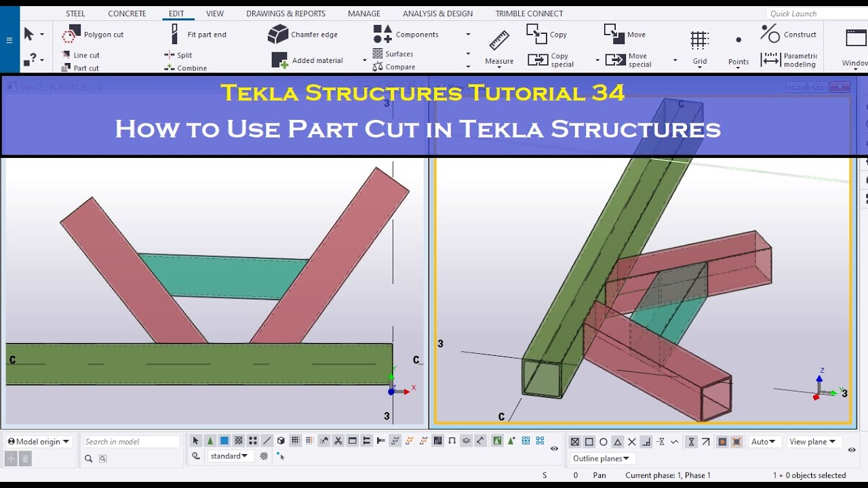868x488 pixels.
Task: Click the search magnifier icon
Action: (88, 459)
